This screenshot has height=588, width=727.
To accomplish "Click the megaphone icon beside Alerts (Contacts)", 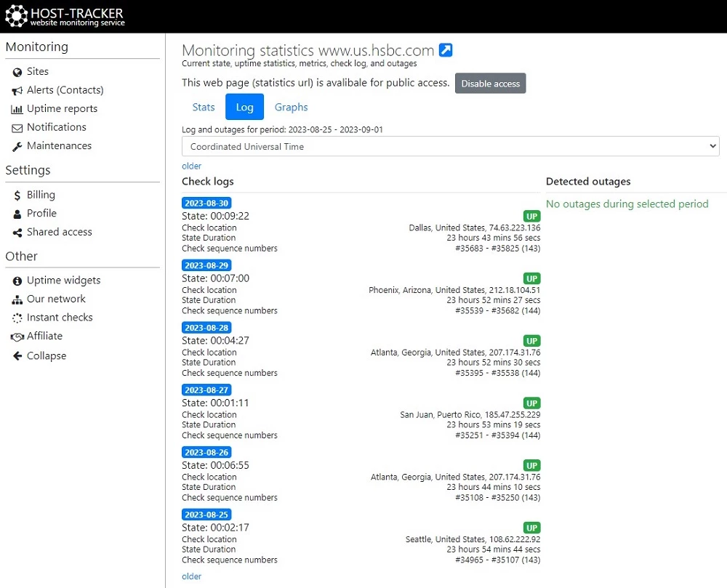I will click(17, 91).
